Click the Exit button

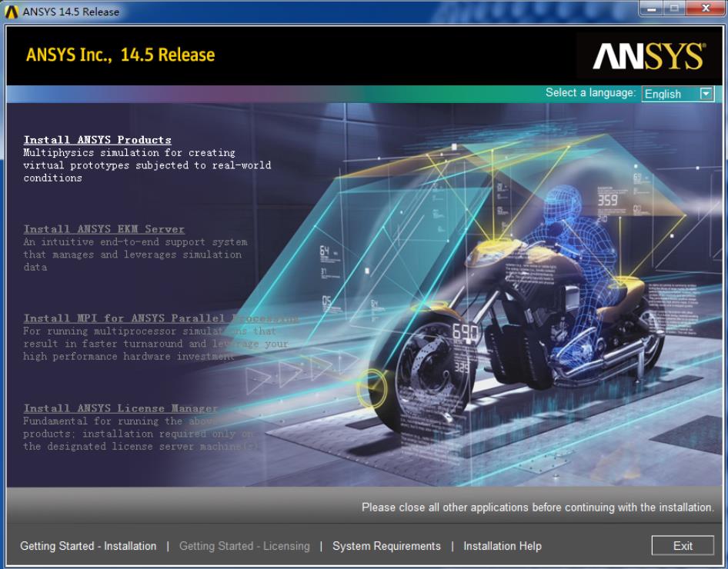click(x=683, y=545)
